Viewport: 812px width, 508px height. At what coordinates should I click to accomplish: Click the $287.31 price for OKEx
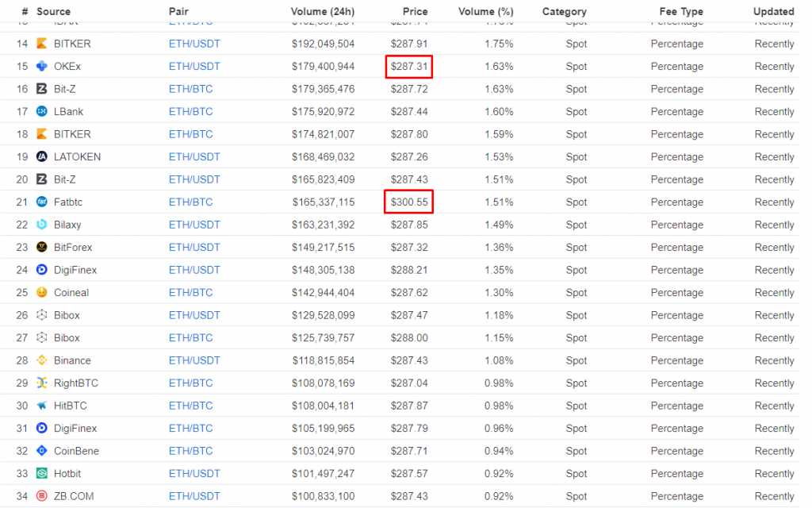pos(409,67)
